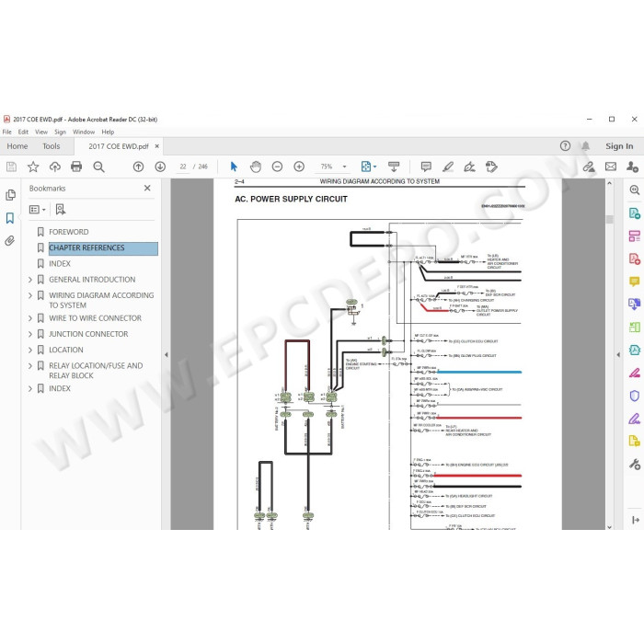This screenshot has width=644, height=644.
Task: Click the Sign In button
Action: click(619, 145)
